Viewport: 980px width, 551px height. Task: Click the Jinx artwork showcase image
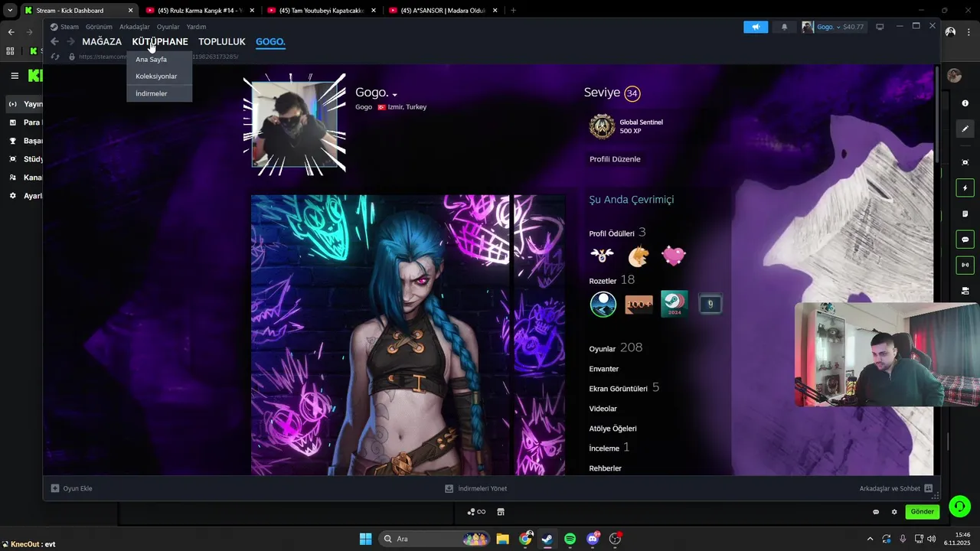click(x=380, y=335)
